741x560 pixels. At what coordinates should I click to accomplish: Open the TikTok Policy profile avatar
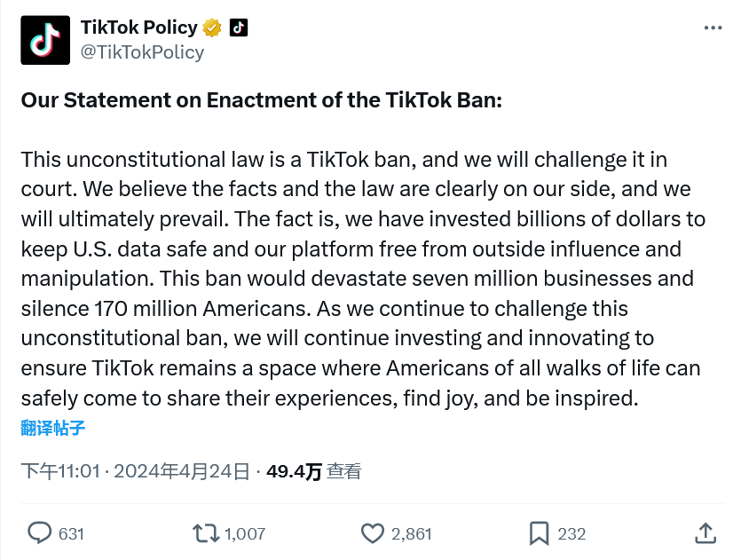pyautogui.click(x=45, y=40)
